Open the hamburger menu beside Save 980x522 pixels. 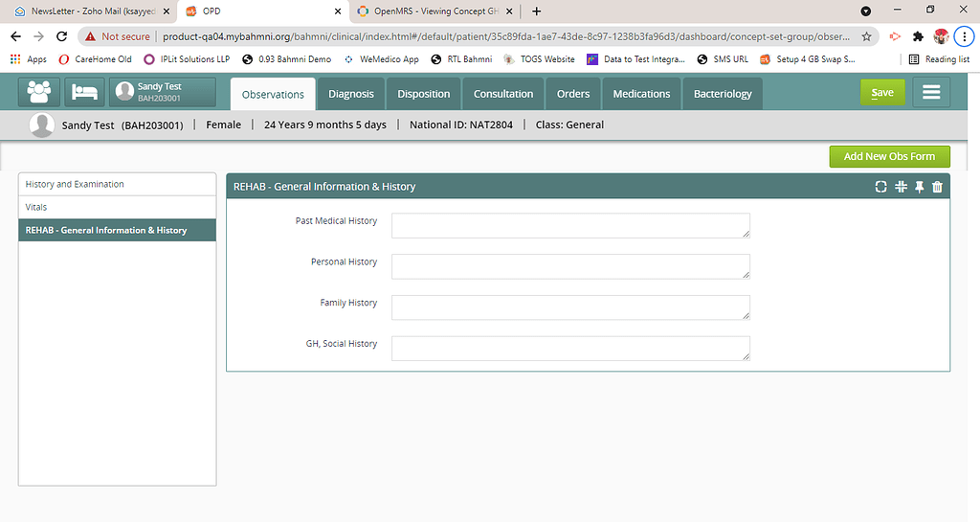click(x=930, y=93)
